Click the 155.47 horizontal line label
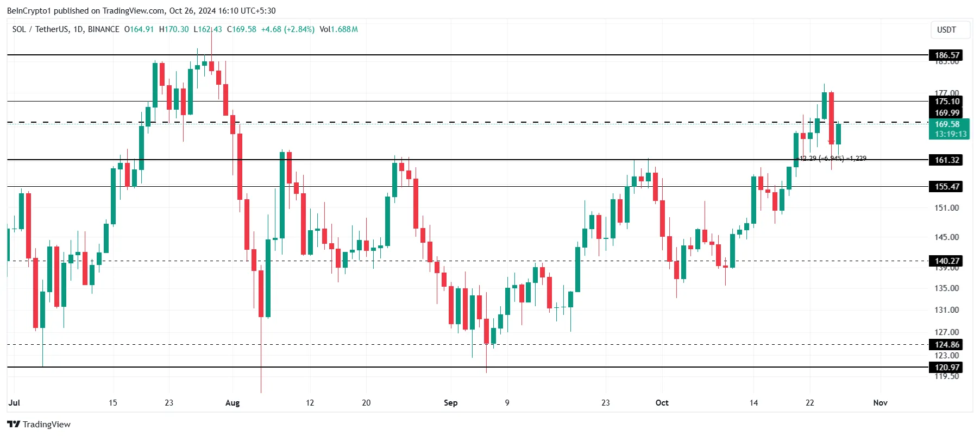 (x=947, y=186)
